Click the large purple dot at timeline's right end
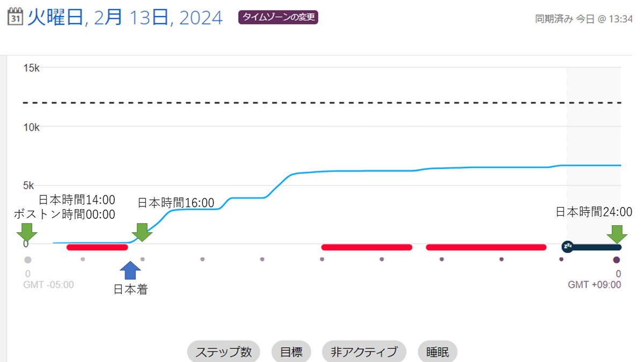Image resolution: width=644 pixels, height=362 pixels. click(616, 259)
